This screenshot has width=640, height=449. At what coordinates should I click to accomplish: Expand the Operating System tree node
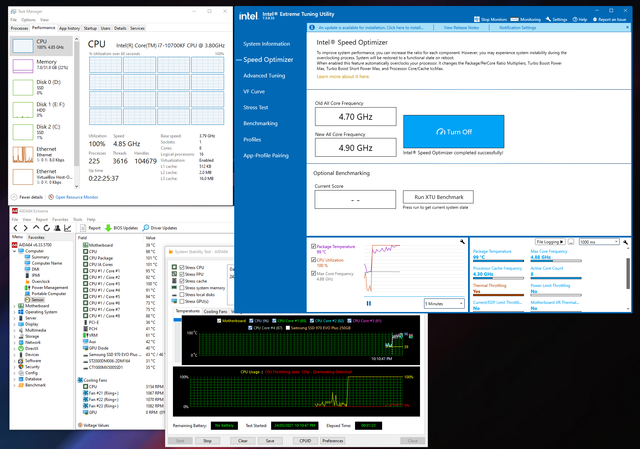[x=15, y=312]
